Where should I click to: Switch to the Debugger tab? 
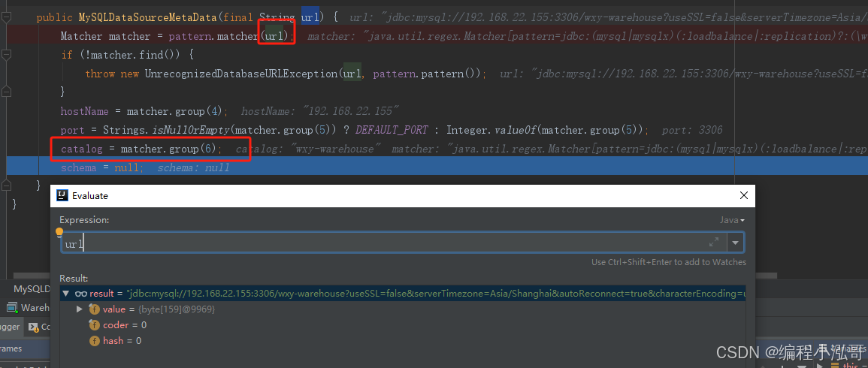(10, 327)
